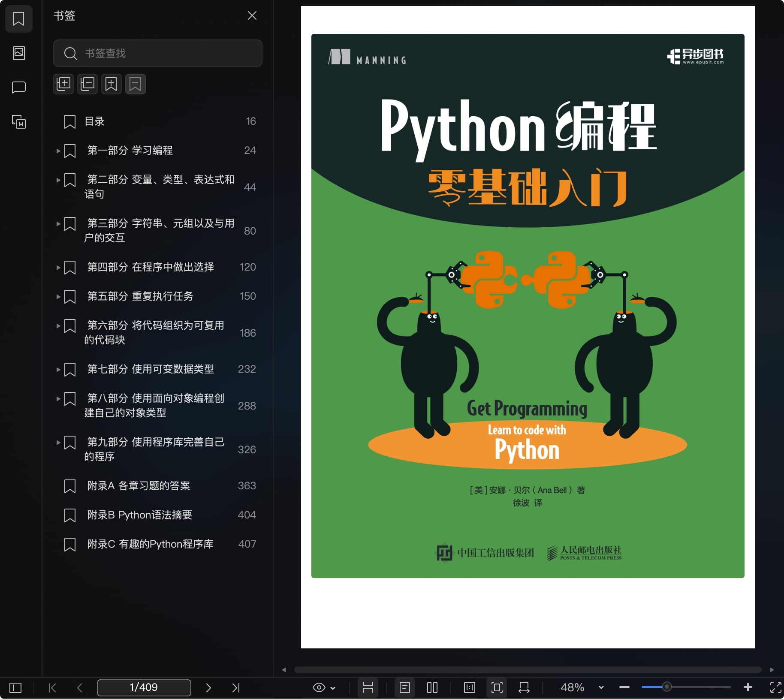Image resolution: width=784 pixels, height=699 pixels.
Task: Expand 第一部分 学习编程 bookmark
Action: point(58,151)
